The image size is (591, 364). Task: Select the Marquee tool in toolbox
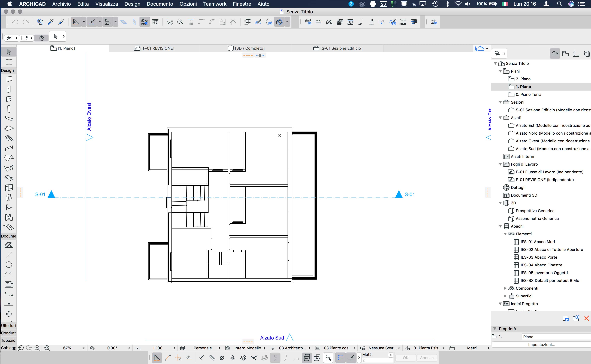pyautogui.click(x=9, y=62)
